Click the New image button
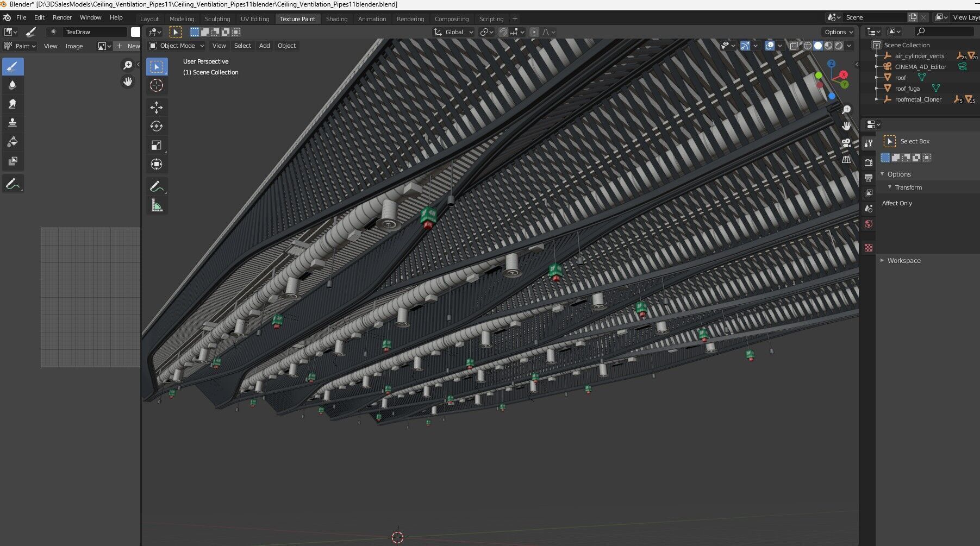This screenshot has width=980, height=546. coord(128,46)
